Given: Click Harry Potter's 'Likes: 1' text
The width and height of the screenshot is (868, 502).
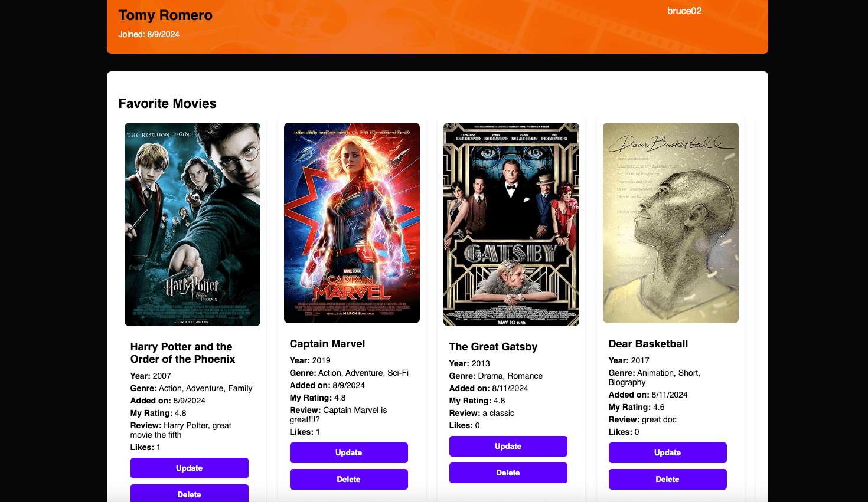Looking at the screenshot, I should 145,447.
